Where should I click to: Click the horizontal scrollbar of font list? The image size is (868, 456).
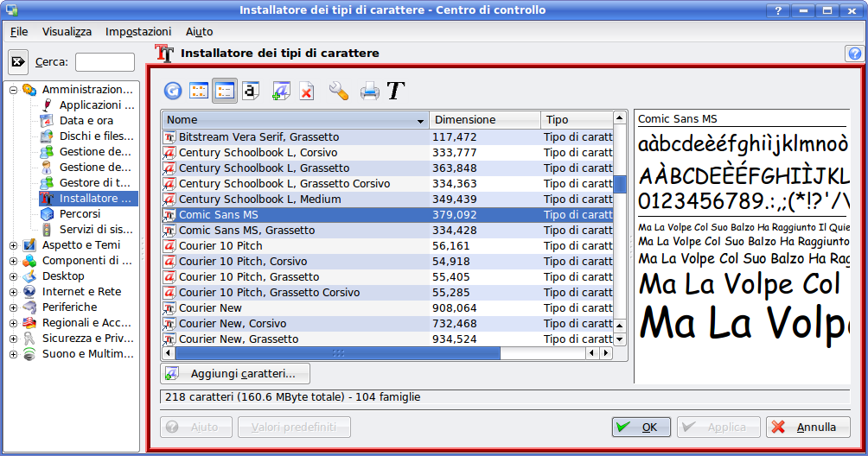[x=337, y=353]
